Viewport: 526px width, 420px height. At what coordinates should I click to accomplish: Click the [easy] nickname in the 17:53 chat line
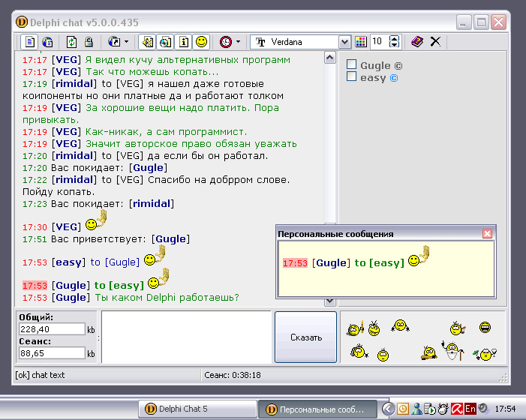(68, 262)
